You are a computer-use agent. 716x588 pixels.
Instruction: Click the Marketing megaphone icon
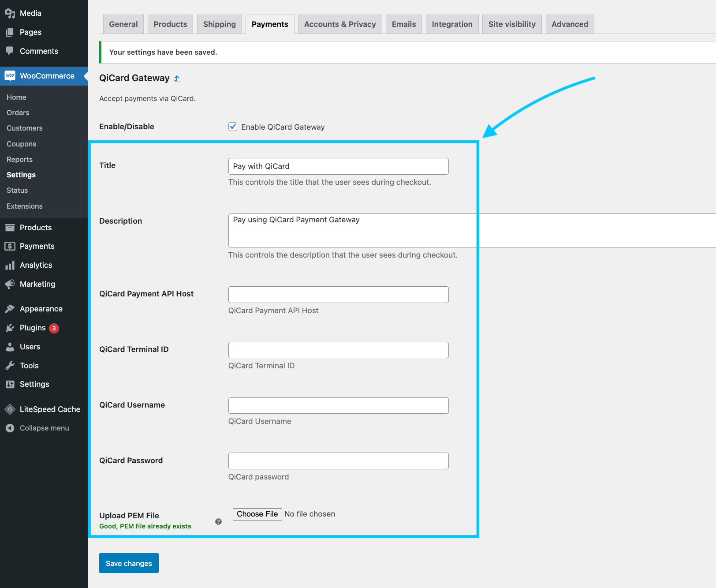10,284
